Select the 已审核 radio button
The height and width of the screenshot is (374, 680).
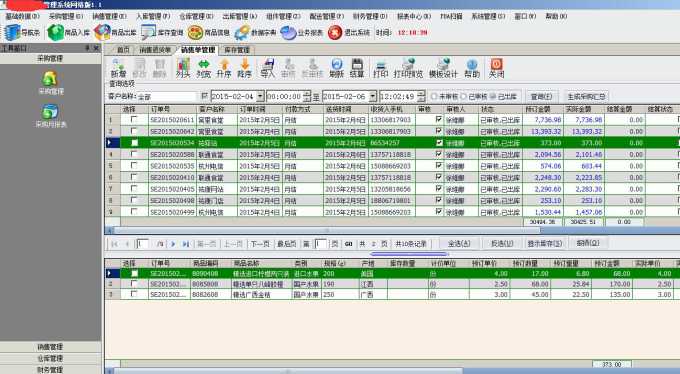pos(464,96)
